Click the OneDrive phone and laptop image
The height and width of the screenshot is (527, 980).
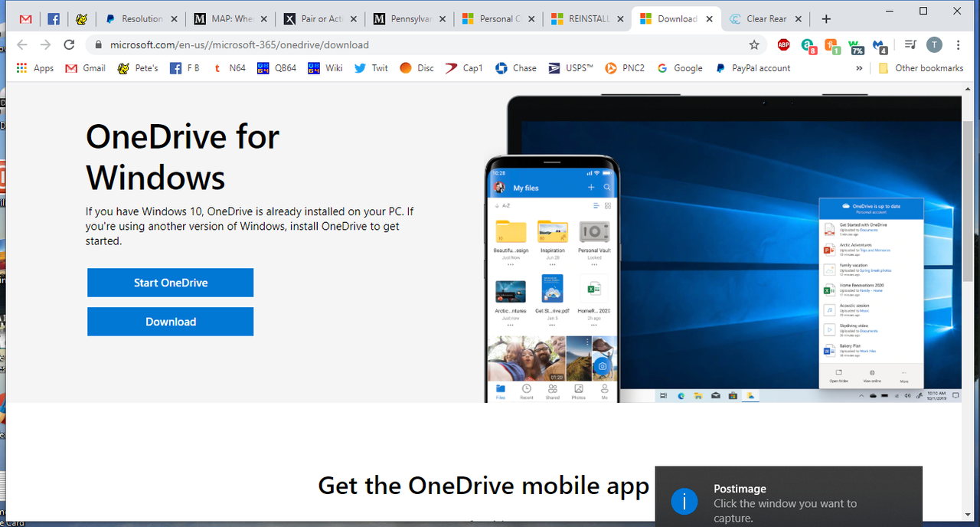point(724,249)
